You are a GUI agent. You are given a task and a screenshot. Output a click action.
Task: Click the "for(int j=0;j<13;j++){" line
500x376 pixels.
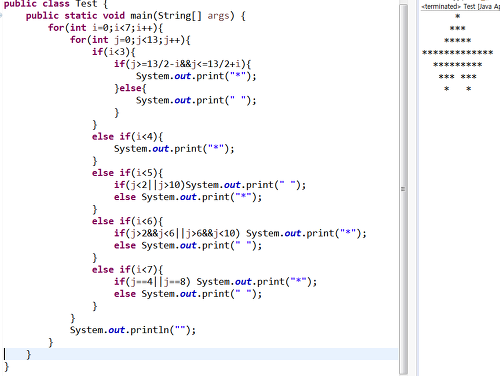(x=130, y=40)
